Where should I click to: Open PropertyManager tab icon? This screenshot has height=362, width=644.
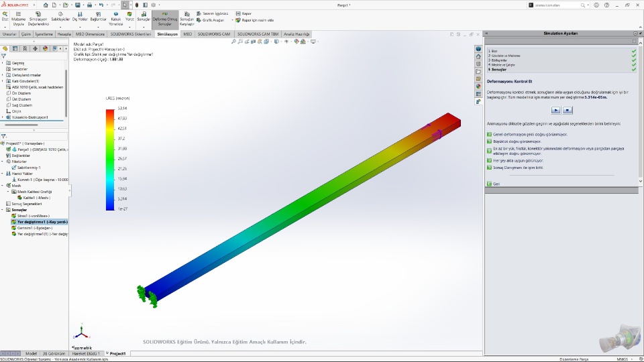(x=15, y=48)
